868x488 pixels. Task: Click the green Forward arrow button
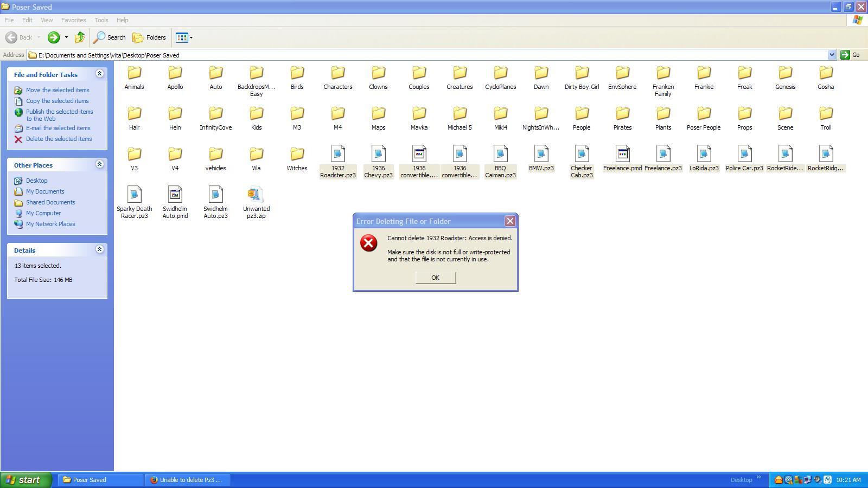click(x=53, y=37)
